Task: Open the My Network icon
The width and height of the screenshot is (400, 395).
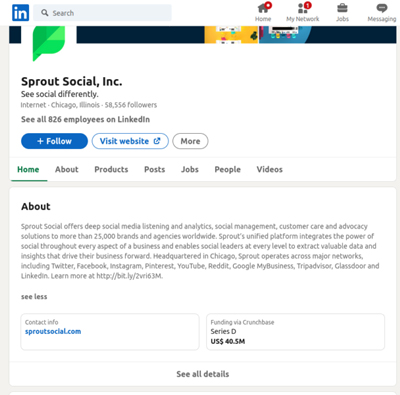Action: 303,8
